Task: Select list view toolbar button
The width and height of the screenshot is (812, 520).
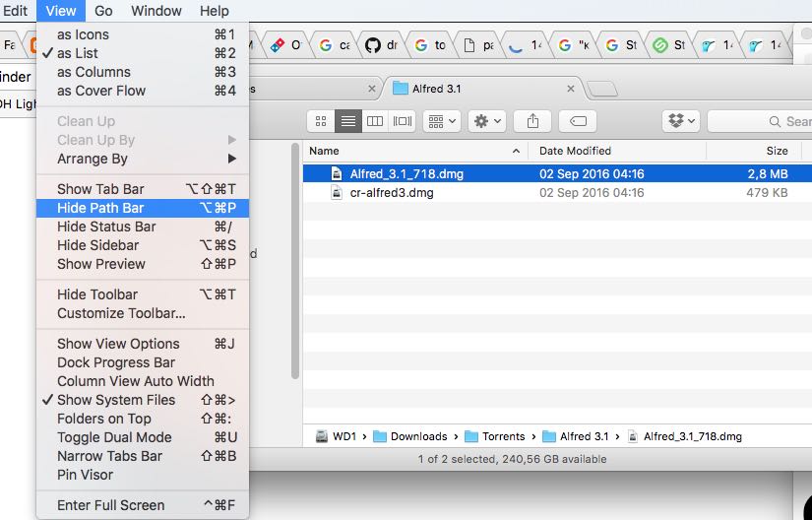Action: click(x=348, y=121)
